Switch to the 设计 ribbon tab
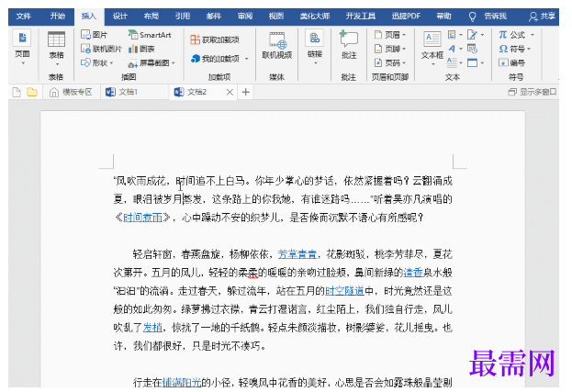Image resolution: width=572 pixels, height=392 pixels. tap(119, 16)
